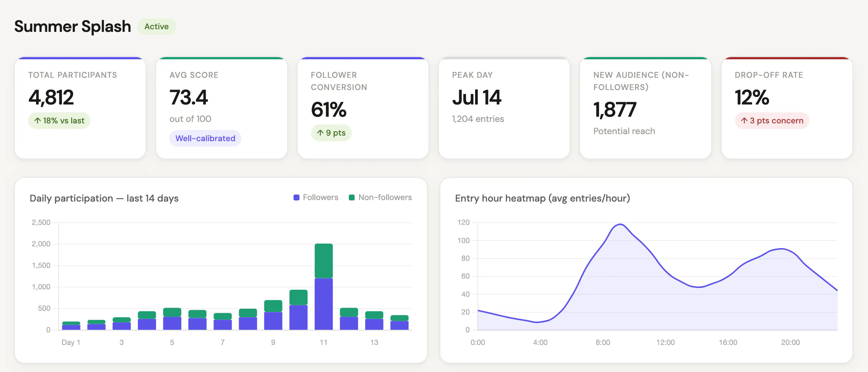
Task: Click the Day 10 stacked bar
Action: 298,310
